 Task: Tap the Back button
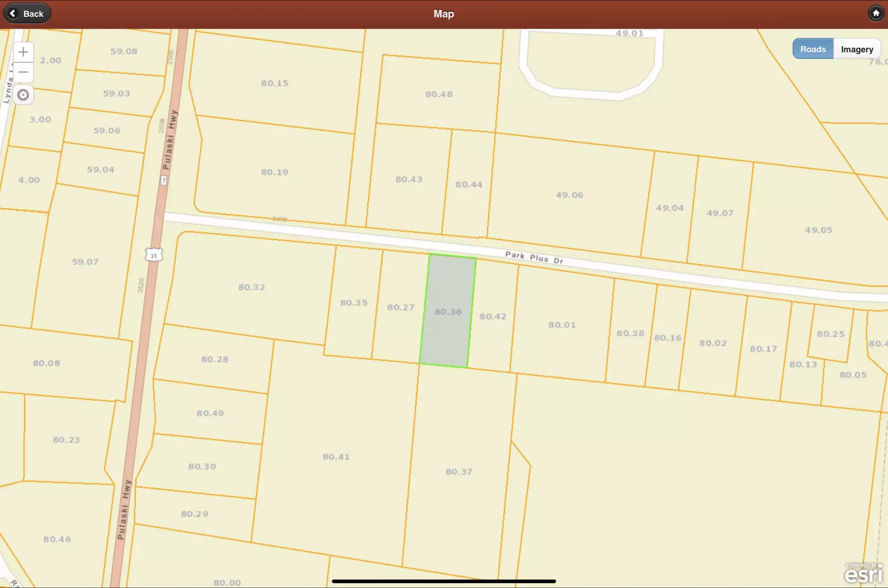pos(27,14)
